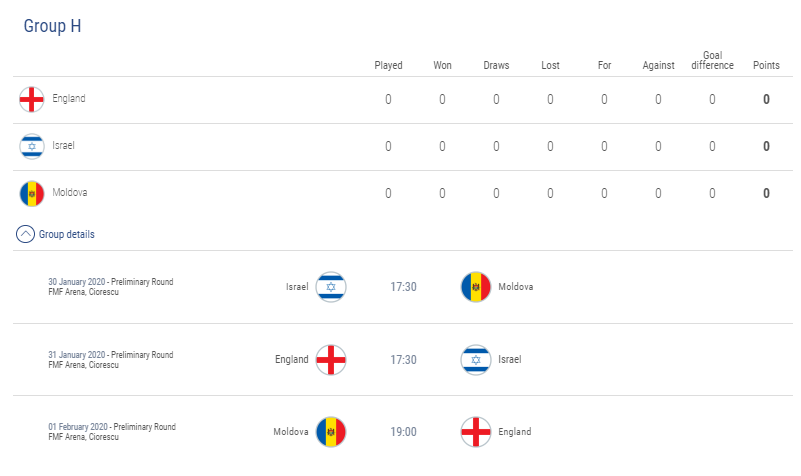
Task: Open England team name in standings
Action: 68,98
